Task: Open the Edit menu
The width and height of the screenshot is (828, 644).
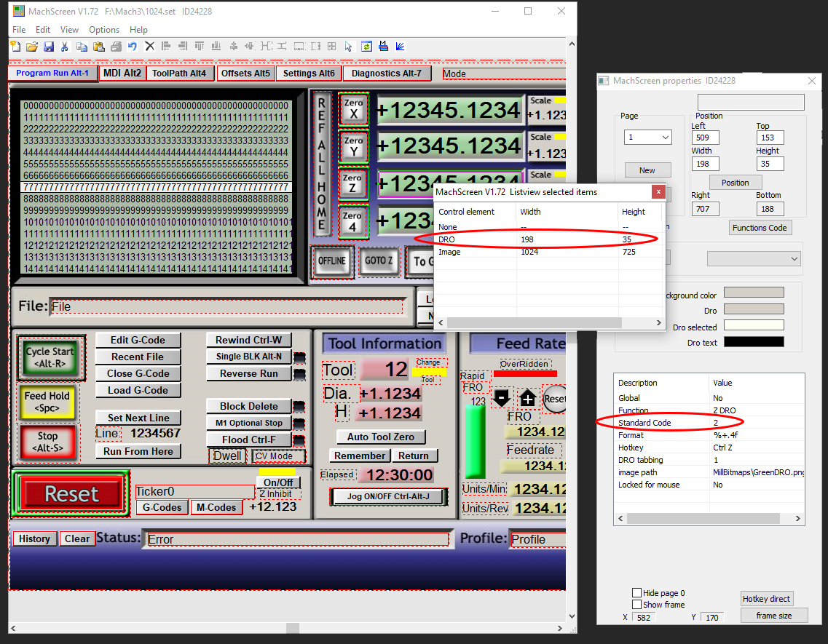Action: [x=43, y=30]
